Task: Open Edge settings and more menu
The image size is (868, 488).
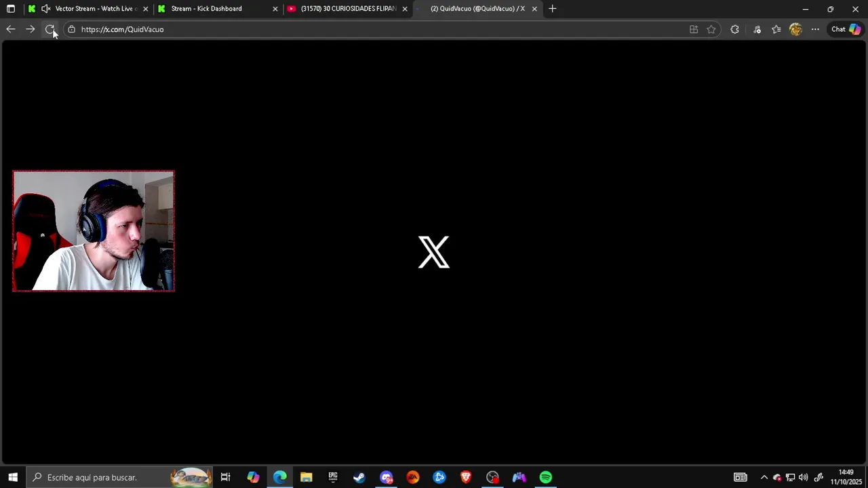Action: point(815,29)
